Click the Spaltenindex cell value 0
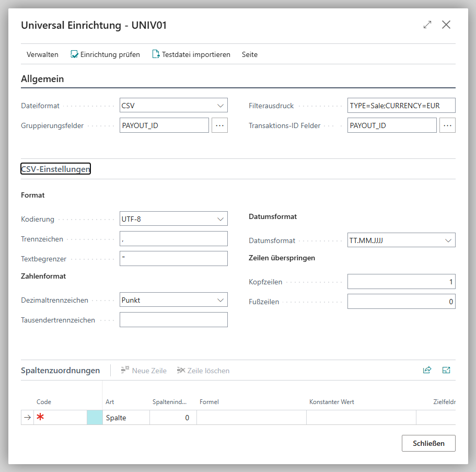476x472 pixels. coord(173,417)
